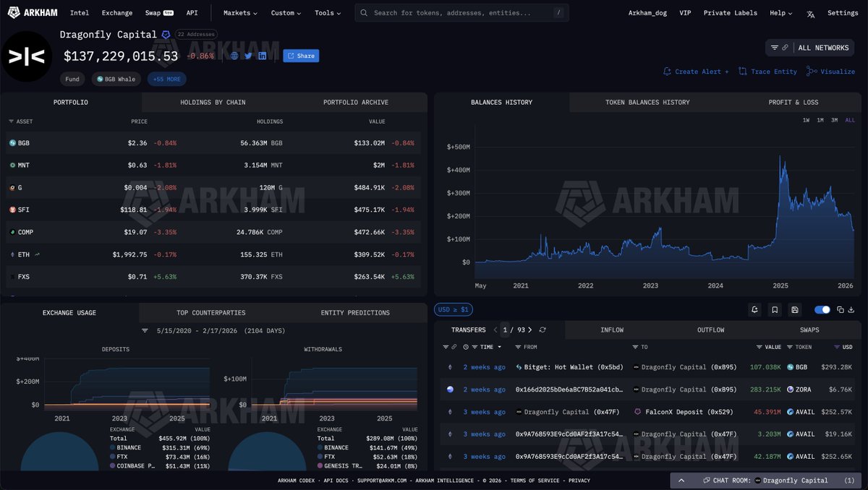Open the Tools dropdown in navbar

coord(328,13)
